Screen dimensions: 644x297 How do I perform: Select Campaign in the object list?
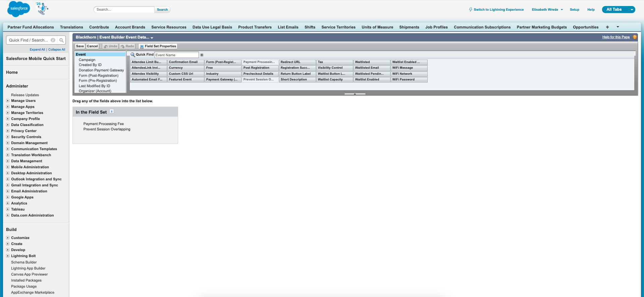coord(87,60)
